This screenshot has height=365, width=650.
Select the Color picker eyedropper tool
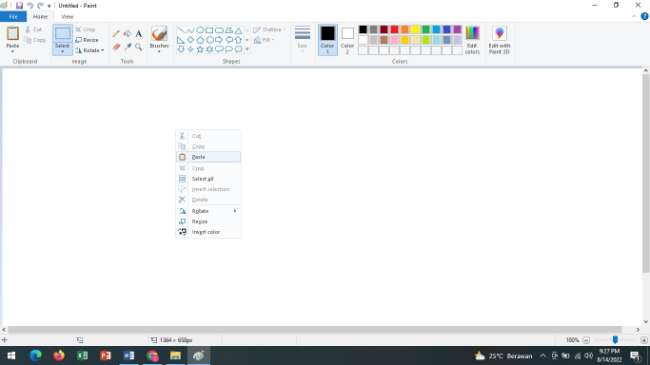point(127,47)
